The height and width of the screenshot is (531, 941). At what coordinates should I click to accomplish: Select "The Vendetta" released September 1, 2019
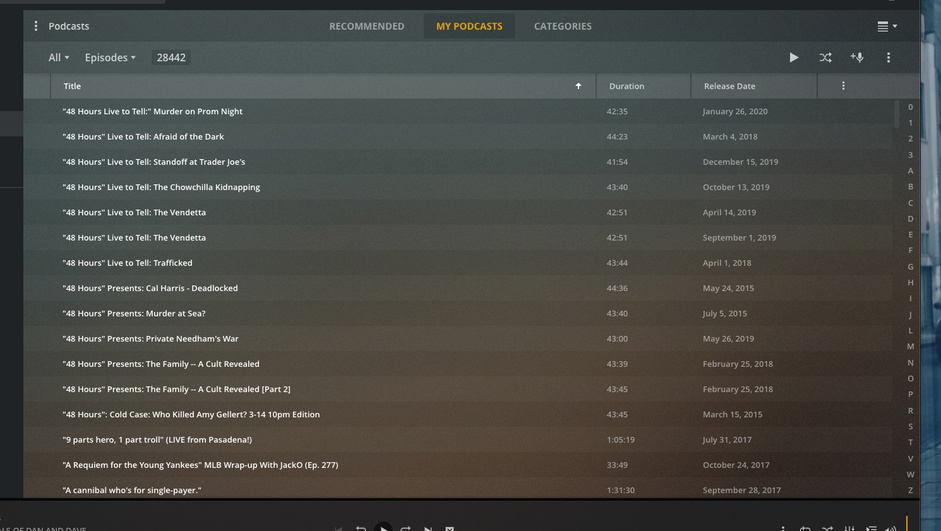[134, 238]
